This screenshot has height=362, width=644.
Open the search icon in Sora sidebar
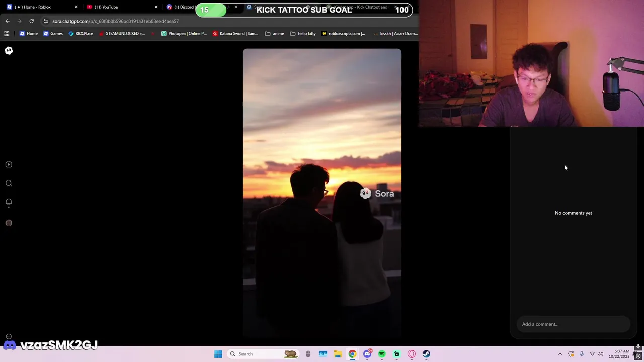(x=9, y=184)
